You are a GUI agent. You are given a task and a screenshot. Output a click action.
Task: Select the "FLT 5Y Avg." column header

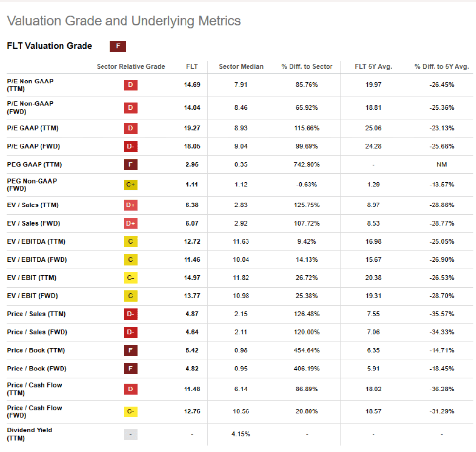click(373, 67)
